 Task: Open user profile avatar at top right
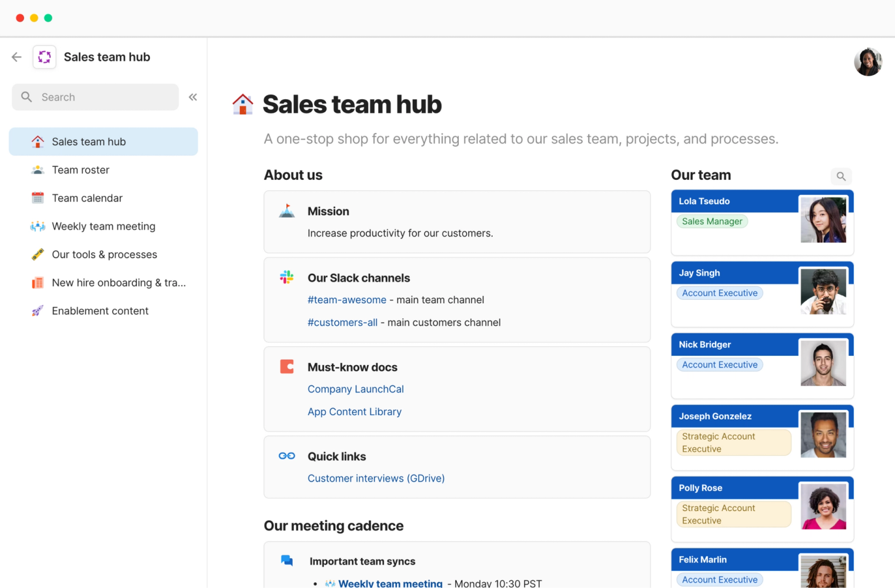pyautogui.click(x=868, y=62)
